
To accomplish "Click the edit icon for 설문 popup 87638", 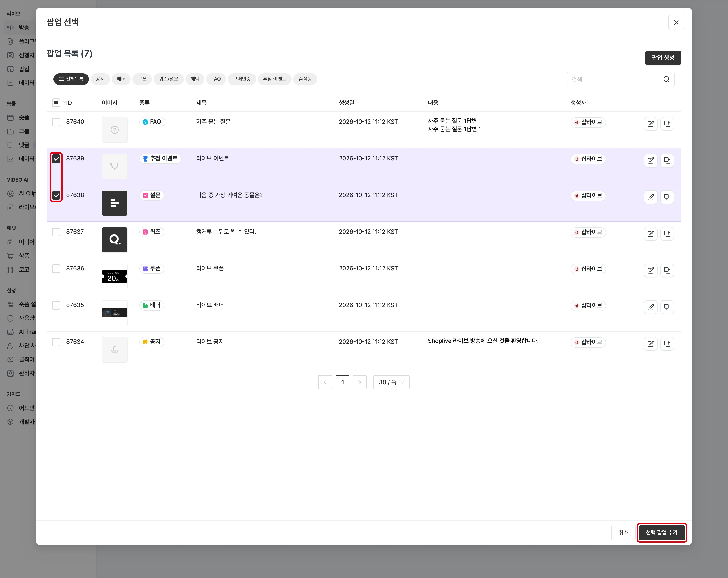I will [x=650, y=197].
